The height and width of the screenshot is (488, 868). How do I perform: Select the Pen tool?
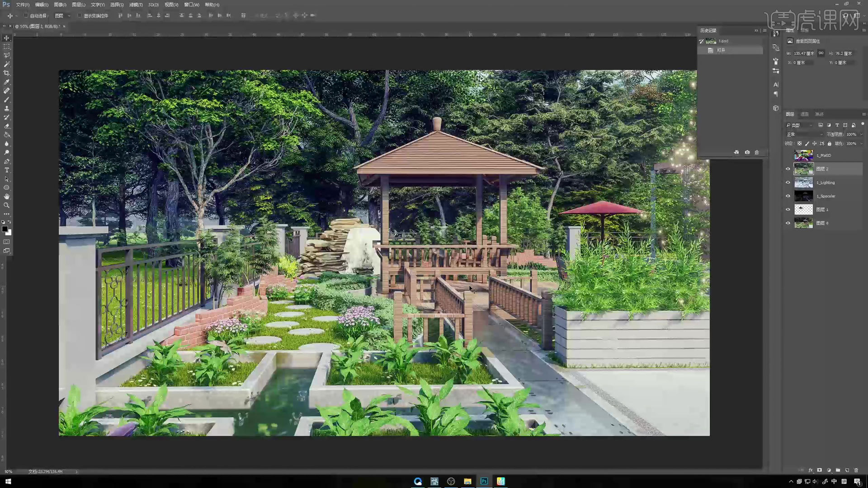[x=6, y=161]
